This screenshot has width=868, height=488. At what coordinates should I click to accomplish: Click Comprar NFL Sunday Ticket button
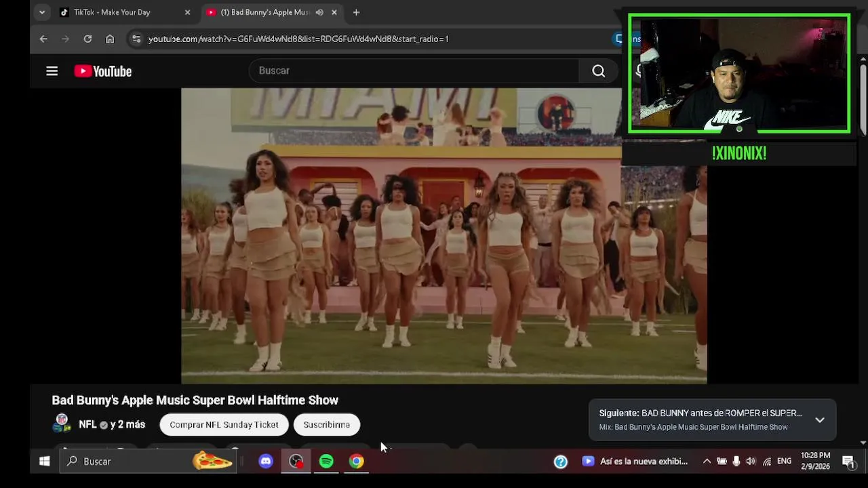[224, 424]
